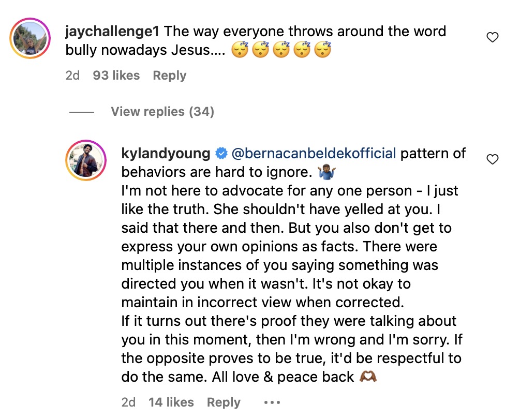Open more options ellipsis on kylandyoung's comment
The image size is (505, 420).
272,402
